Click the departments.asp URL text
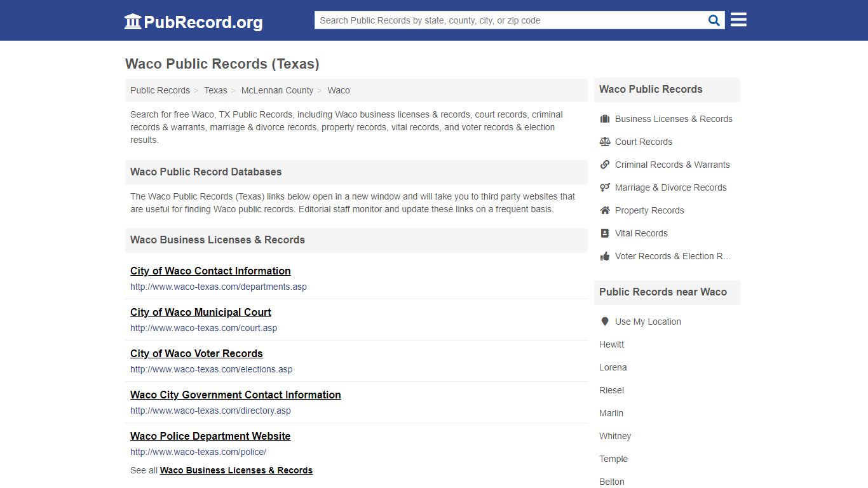 219,287
